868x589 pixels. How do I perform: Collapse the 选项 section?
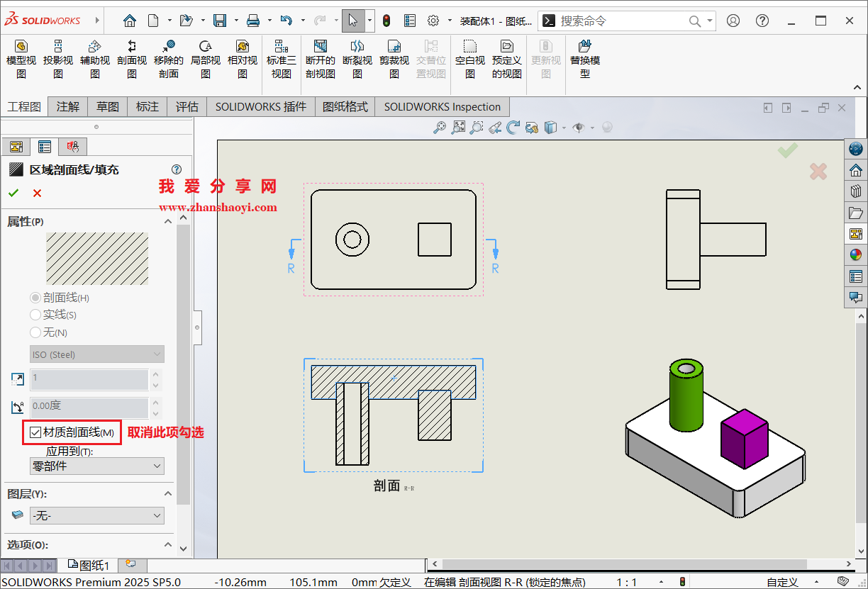coord(168,545)
